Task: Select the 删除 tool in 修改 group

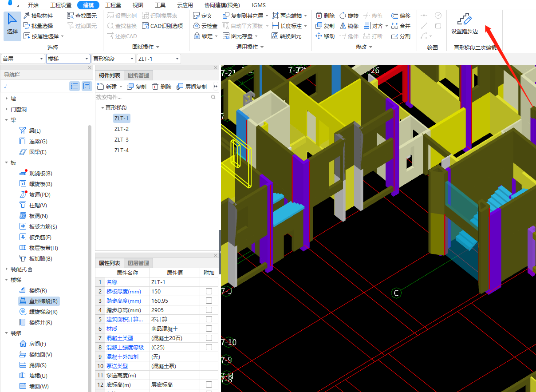Action: click(x=325, y=16)
